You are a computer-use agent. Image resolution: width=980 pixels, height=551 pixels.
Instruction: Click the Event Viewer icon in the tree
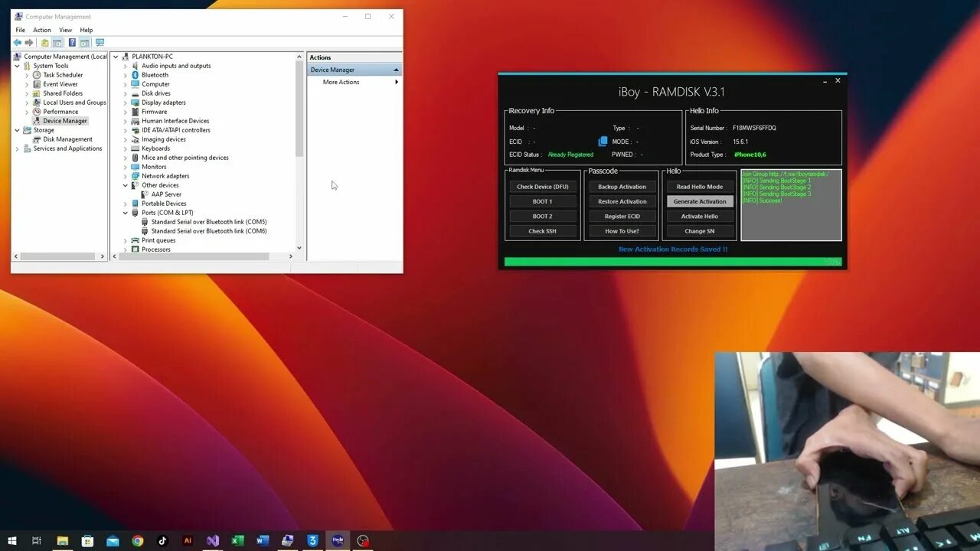[x=37, y=84]
